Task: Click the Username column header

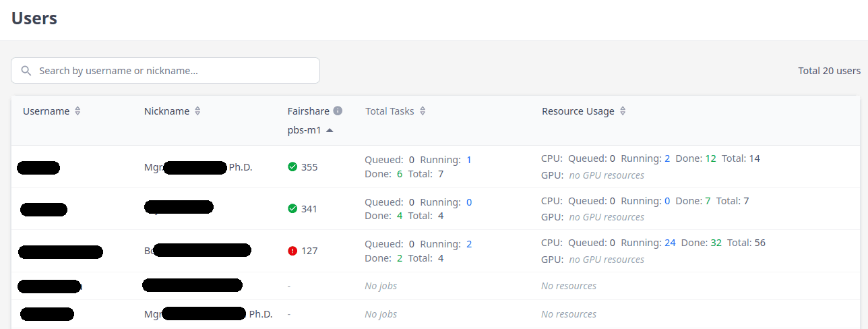Action: click(46, 111)
